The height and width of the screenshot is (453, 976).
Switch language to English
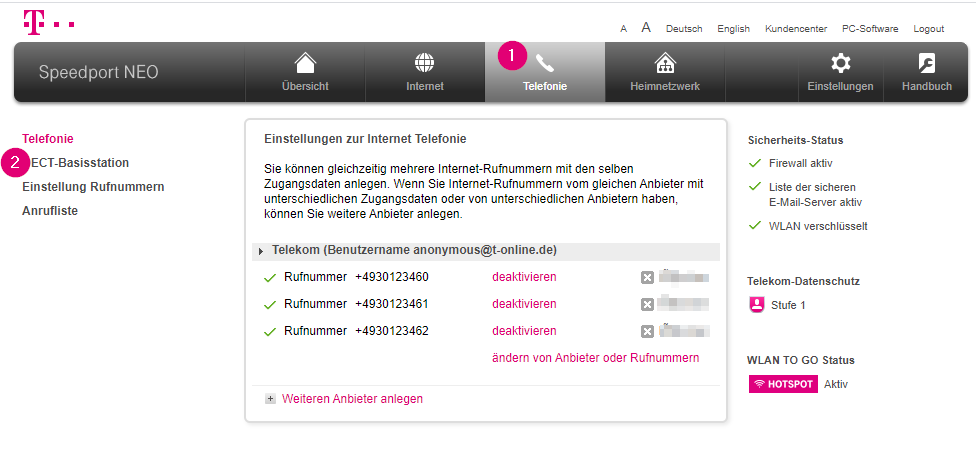[733, 29]
